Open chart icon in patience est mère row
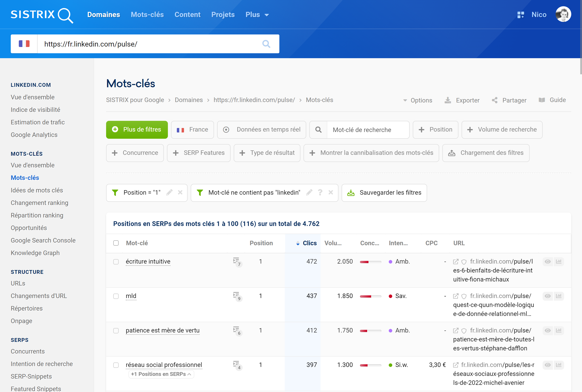This screenshot has width=582, height=392. [559, 330]
